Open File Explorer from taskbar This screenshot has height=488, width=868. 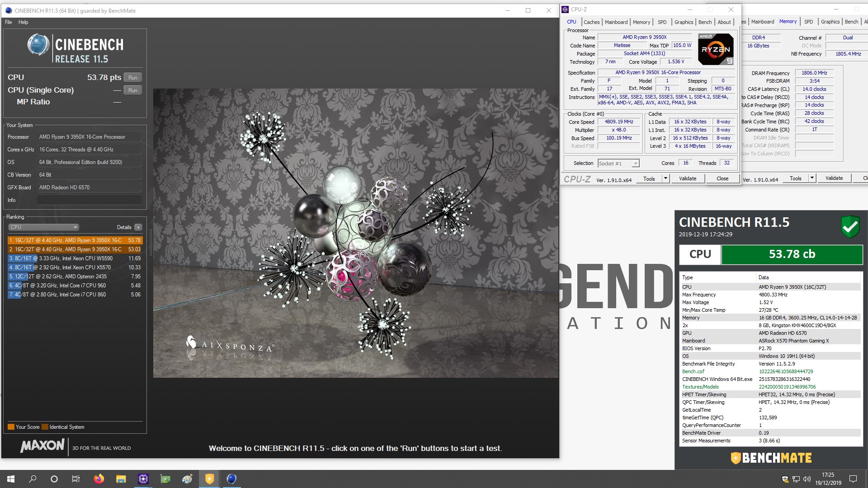click(121, 479)
